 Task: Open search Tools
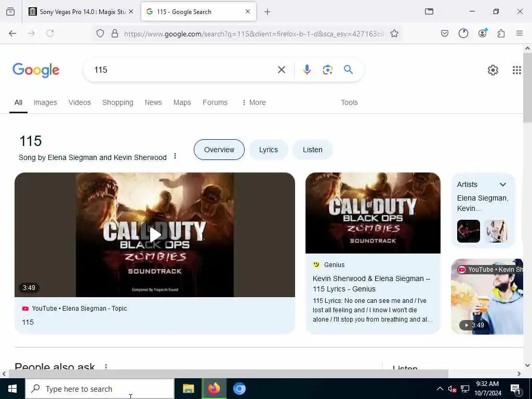[x=349, y=102]
